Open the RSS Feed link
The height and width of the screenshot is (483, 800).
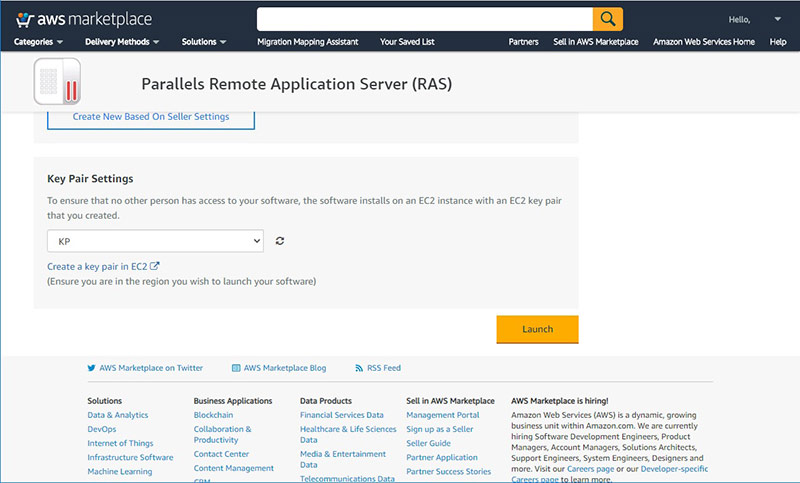tap(384, 368)
